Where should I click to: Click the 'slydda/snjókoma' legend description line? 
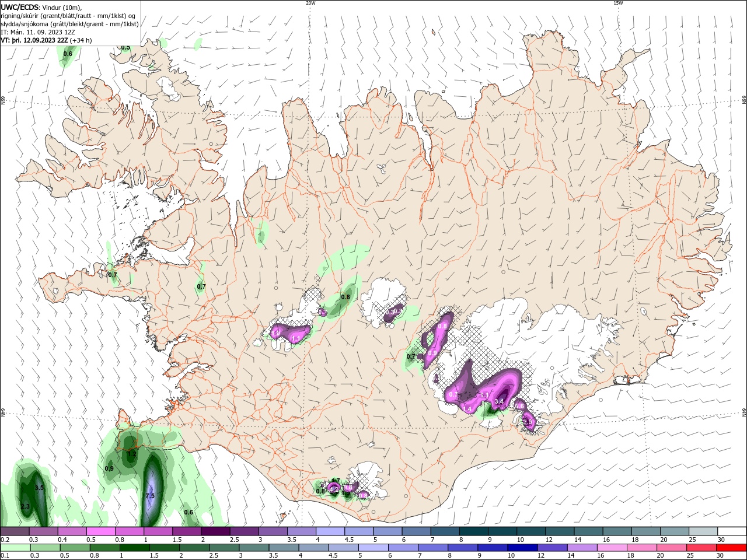point(69,24)
